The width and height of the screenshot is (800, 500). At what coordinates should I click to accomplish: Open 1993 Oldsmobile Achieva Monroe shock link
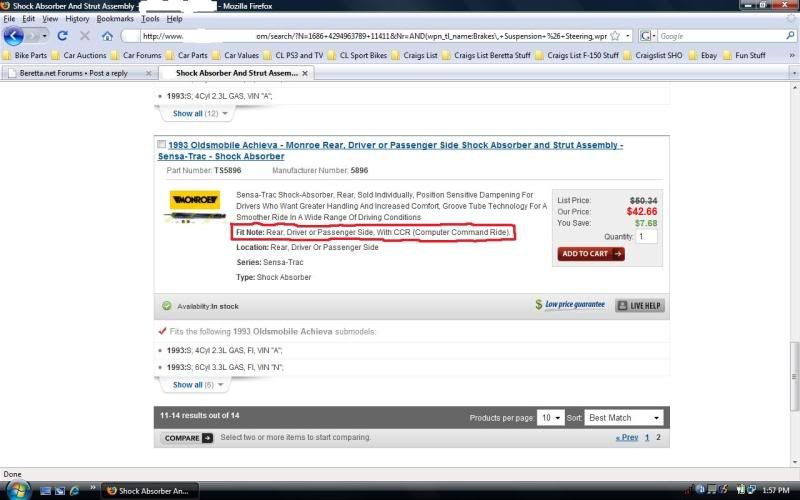(x=390, y=151)
